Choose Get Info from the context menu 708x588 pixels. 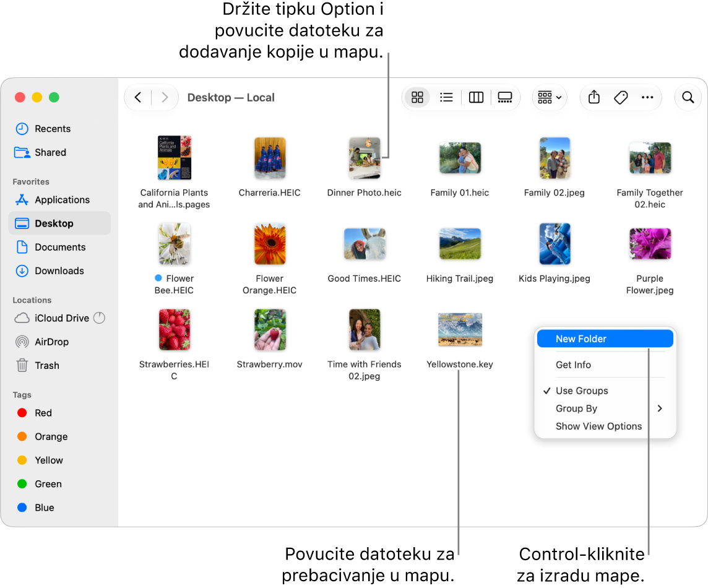point(605,365)
